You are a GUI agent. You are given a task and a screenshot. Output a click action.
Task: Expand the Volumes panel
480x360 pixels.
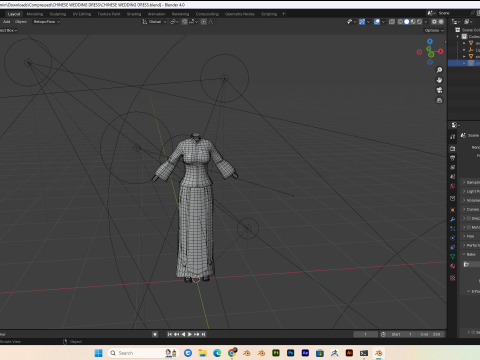471,200
